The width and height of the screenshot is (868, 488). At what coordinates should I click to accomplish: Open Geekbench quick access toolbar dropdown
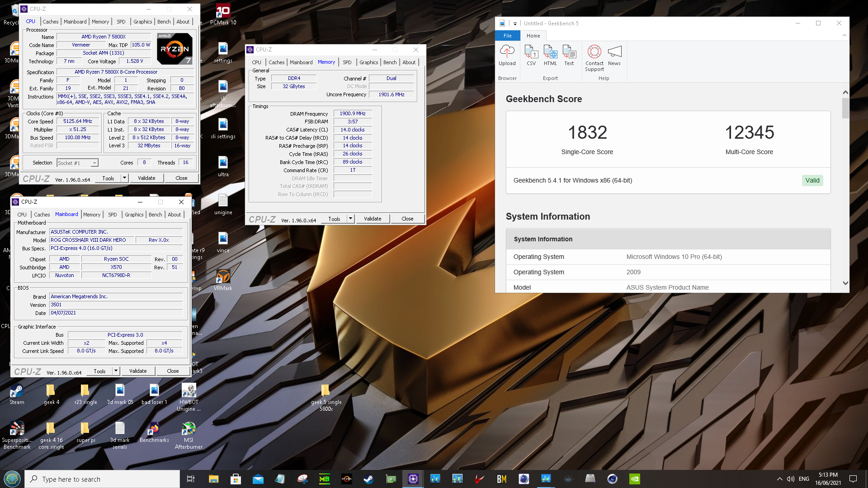tap(515, 23)
